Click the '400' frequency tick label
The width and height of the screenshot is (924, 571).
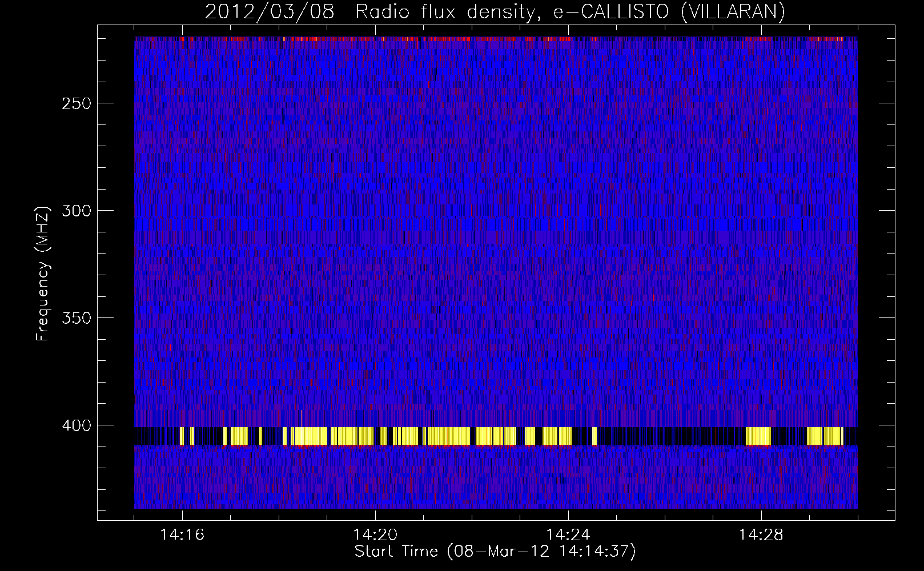(77, 425)
